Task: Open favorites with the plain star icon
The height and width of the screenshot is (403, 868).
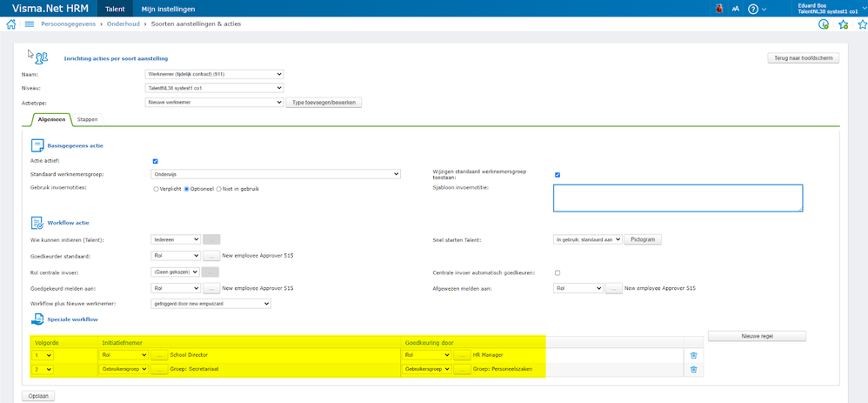Action: [x=862, y=24]
